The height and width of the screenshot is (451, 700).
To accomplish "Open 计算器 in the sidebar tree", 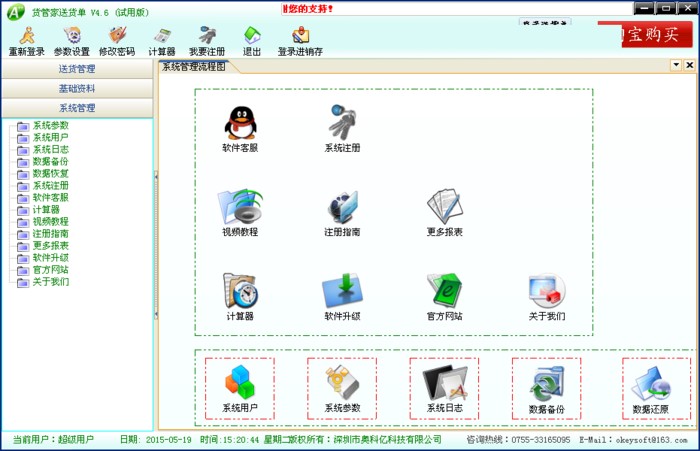I will tap(46, 210).
